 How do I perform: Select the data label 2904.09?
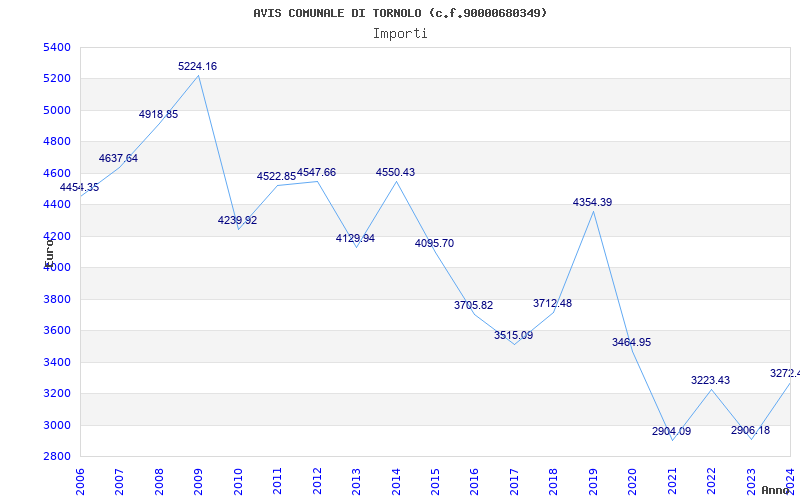coord(671,431)
